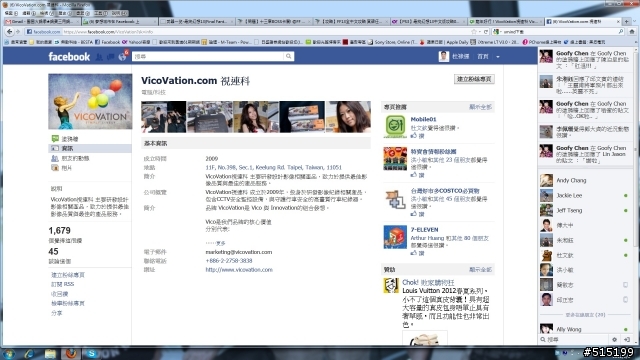
Task: Open File Explorer from the taskbar
Action: (51, 353)
